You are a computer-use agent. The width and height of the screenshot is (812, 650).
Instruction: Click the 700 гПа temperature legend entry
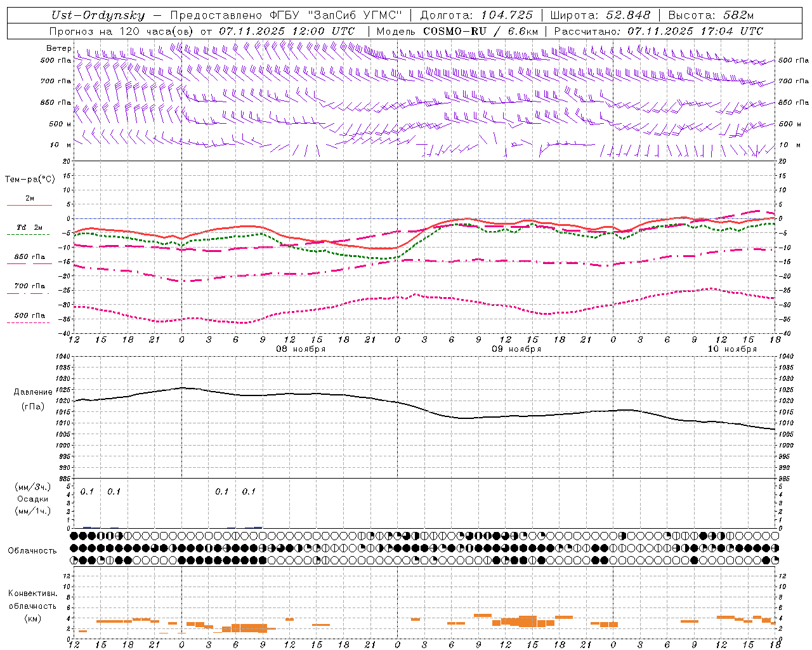[x=30, y=286]
